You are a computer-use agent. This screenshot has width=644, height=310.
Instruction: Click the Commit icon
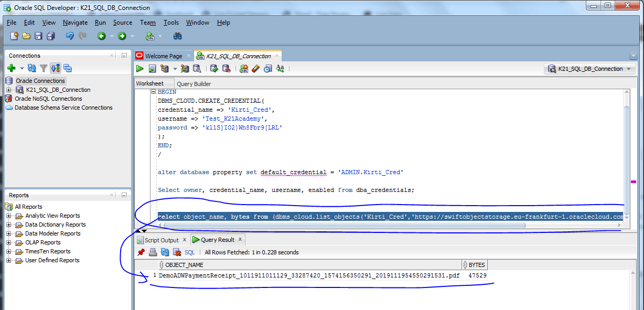(214, 69)
